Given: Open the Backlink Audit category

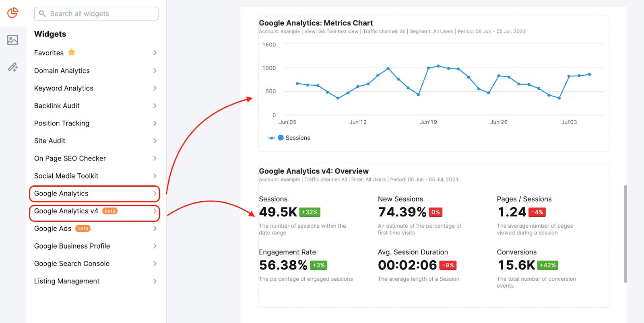Looking at the screenshot, I should click(57, 106).
